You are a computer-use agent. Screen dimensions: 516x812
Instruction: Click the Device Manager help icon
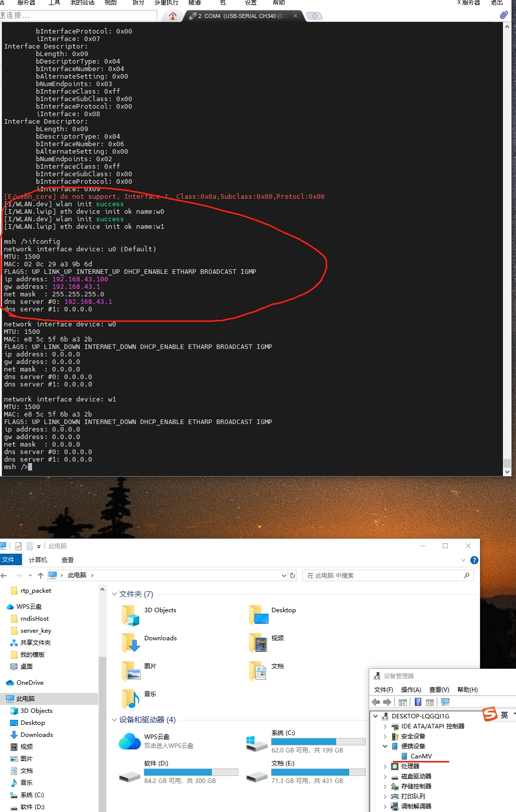[418, 702]
